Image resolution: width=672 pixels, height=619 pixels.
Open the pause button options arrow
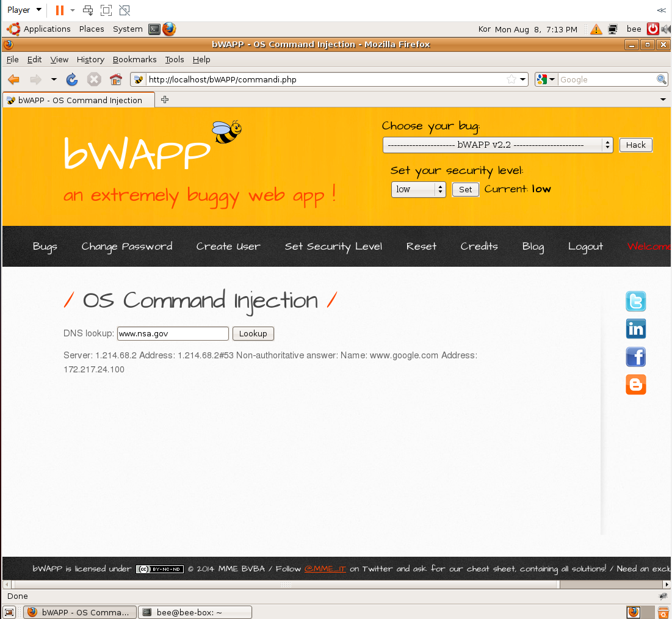73,10
